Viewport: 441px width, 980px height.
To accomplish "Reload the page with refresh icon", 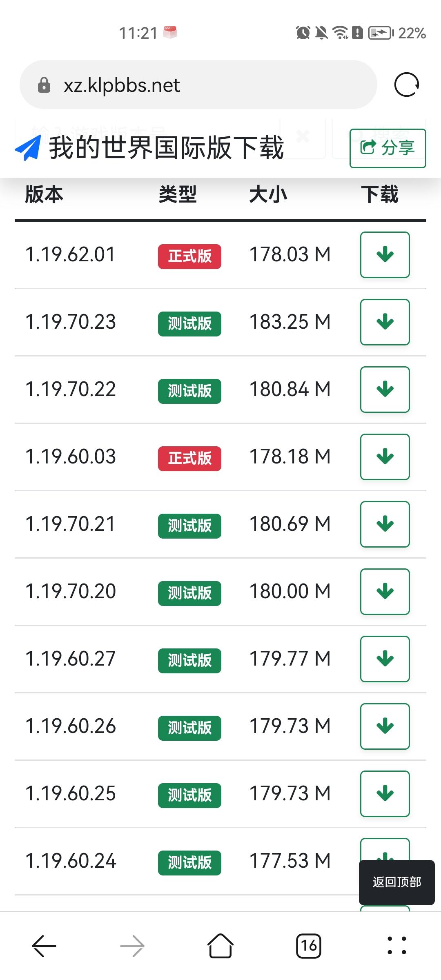I will coord(406,85).
